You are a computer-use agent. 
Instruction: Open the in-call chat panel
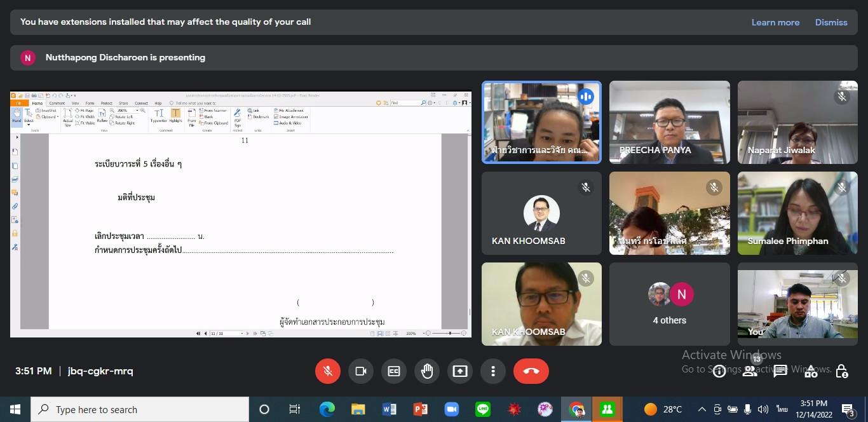click(x=780, y=372)
